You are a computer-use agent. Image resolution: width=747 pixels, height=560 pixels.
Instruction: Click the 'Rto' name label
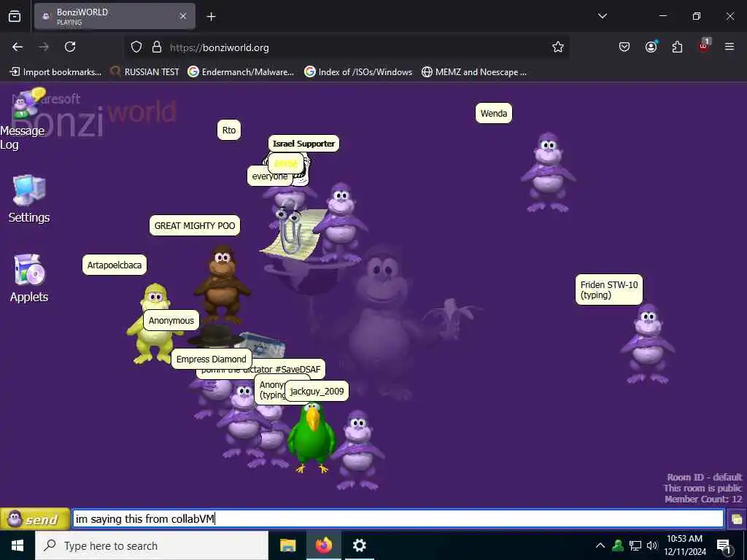228,130
